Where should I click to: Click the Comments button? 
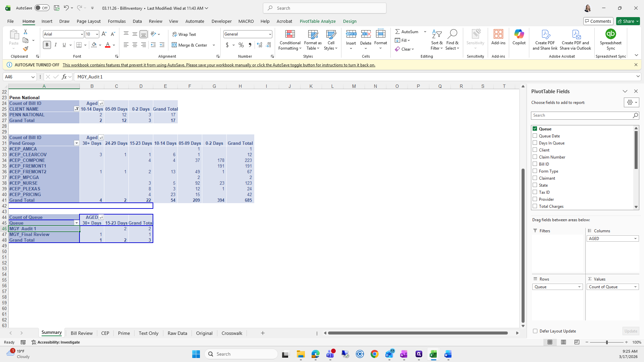598,21
